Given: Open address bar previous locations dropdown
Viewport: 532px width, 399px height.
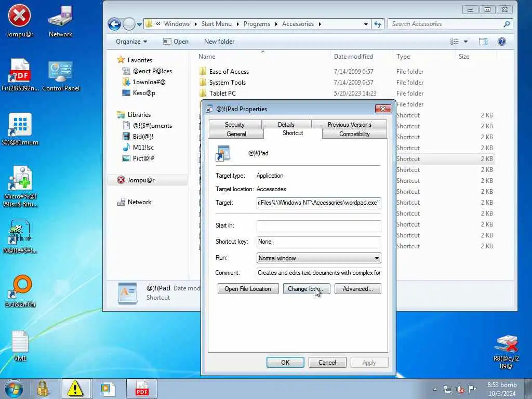Looking at the screenshot, I should pos(366,24).
